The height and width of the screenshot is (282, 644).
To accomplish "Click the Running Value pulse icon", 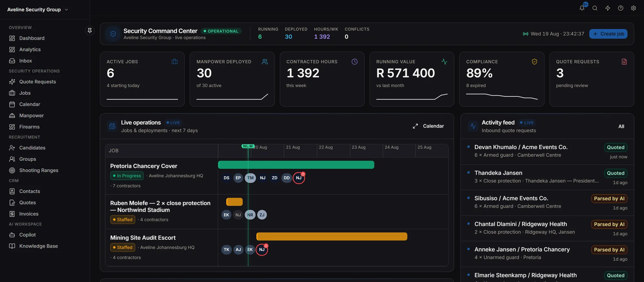I will pos(444,62).
